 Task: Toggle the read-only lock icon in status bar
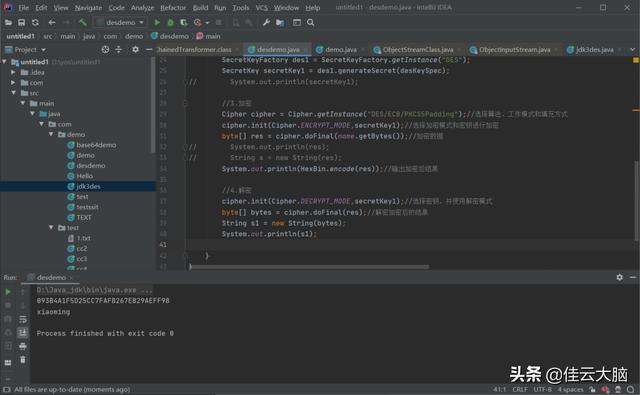pos(592,389)
